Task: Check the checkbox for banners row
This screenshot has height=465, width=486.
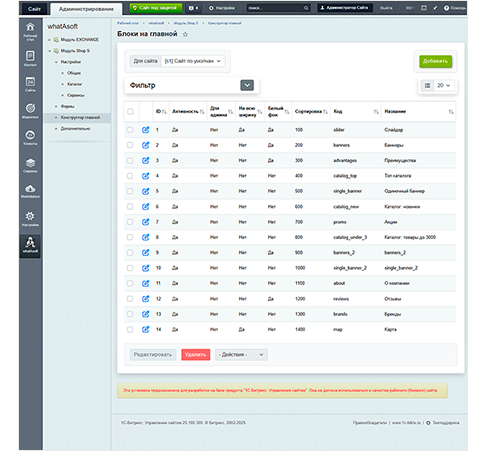Action: click(130, 145)
